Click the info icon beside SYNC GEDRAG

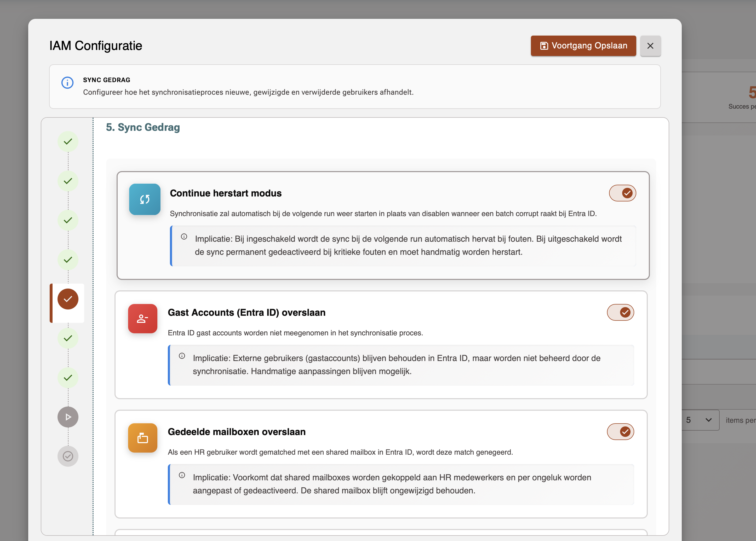[x=67, y=82]
